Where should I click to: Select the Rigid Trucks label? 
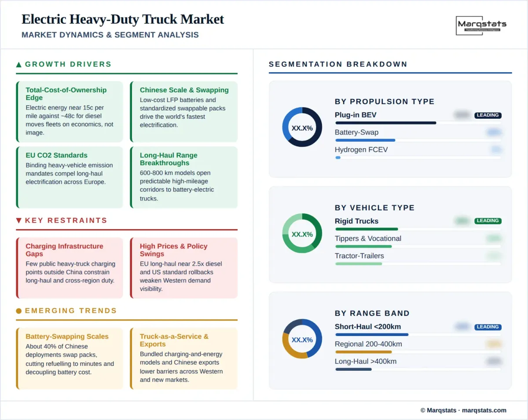point(356,221)
